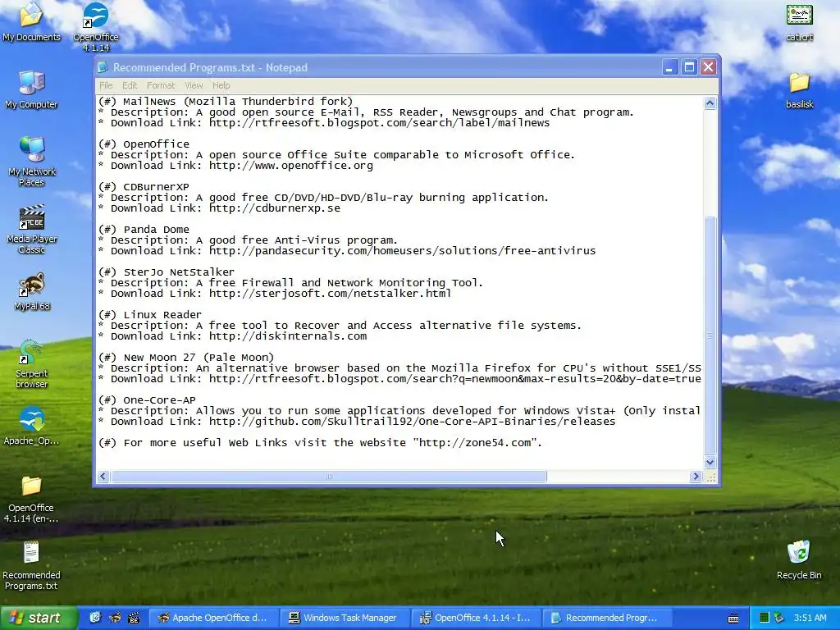Screen dimensions: 840x630
Task: Open My Computer desktop icon
Action: [31, 89]
